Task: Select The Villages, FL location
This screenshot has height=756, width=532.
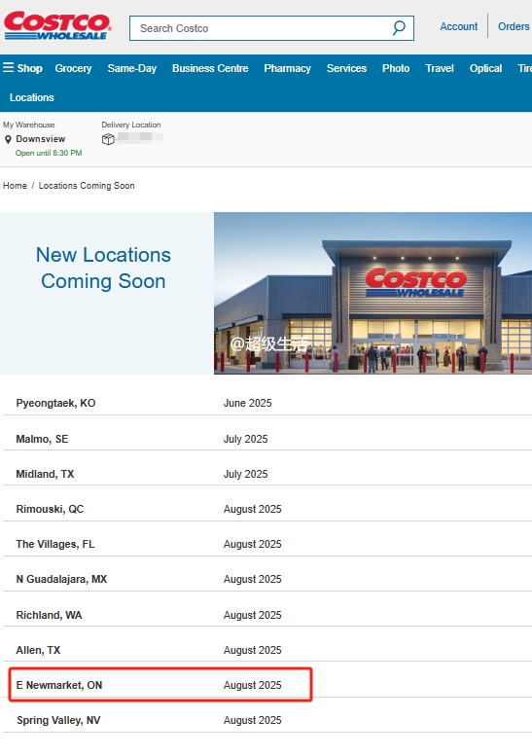Action: (55, 544)
